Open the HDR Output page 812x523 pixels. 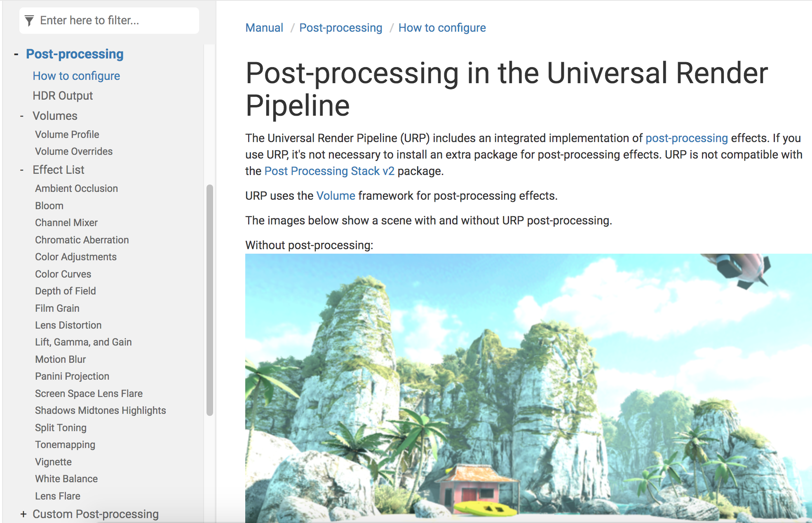click(63, 96)
